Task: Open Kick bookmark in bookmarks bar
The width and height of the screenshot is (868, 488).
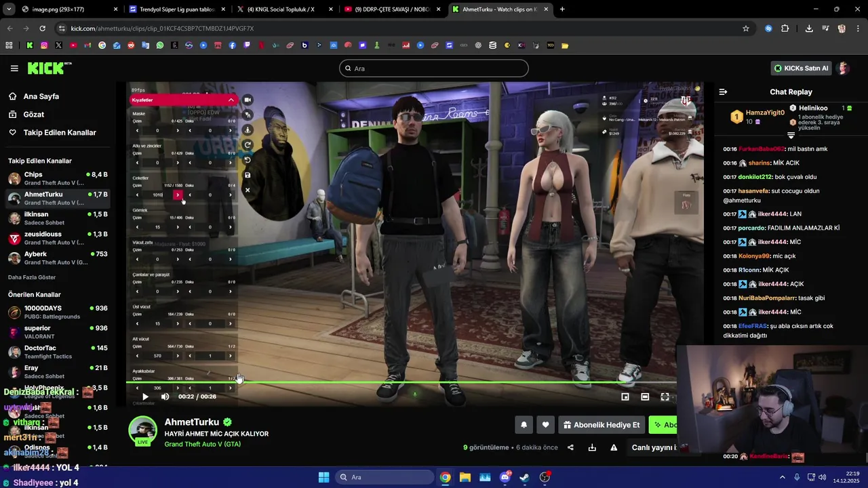Action: 29,45
